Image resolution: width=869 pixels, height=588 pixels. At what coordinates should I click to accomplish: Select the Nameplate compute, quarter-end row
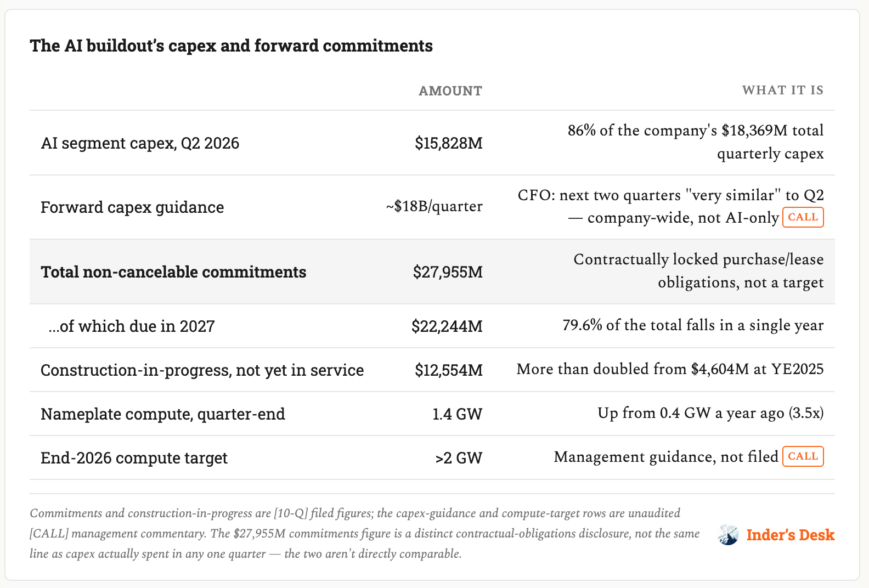(x=432, y=414)
